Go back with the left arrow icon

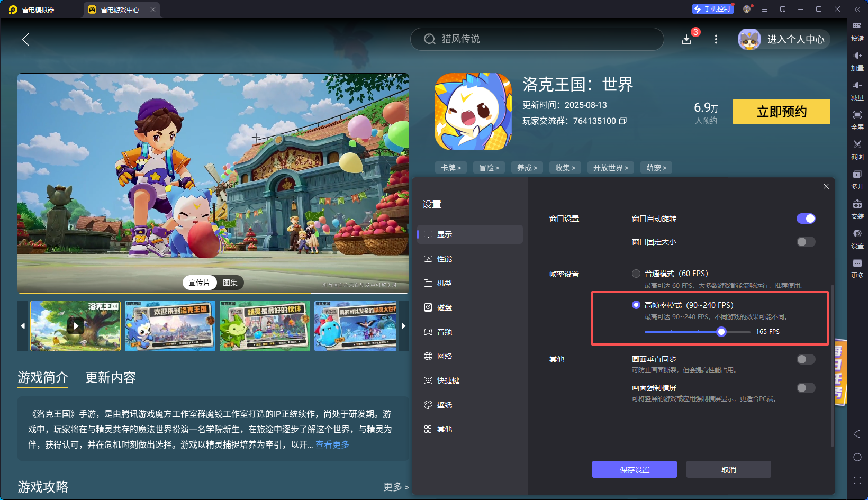[25, 39]
